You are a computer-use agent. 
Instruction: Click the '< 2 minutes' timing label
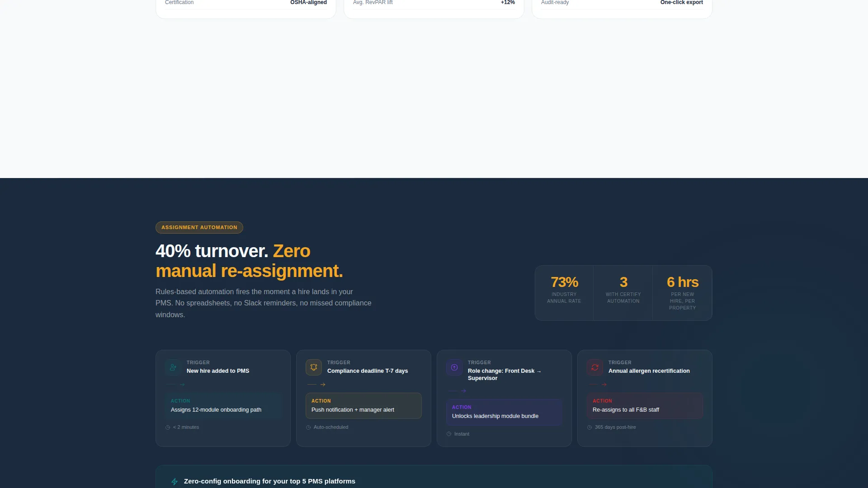pos(186,427)
